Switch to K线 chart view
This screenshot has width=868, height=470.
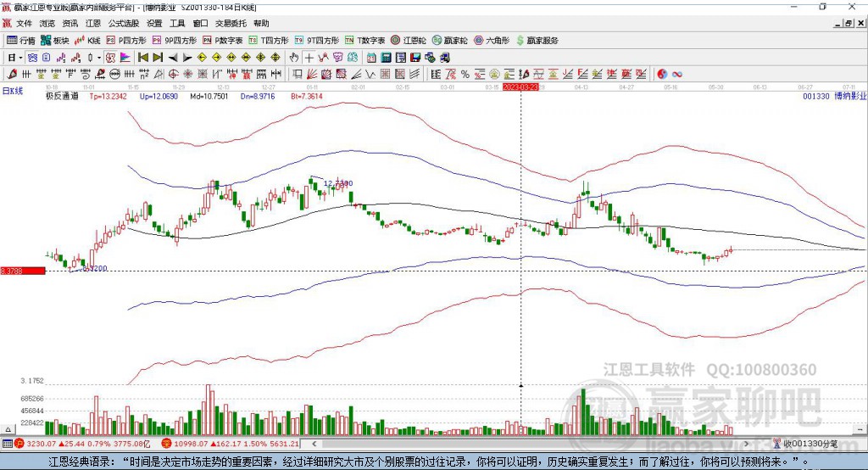tap(87, 41)
